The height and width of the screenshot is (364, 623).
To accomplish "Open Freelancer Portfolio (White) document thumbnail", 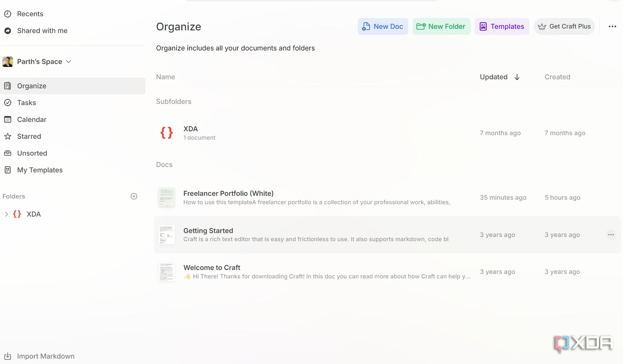I will tap(167, 198).
